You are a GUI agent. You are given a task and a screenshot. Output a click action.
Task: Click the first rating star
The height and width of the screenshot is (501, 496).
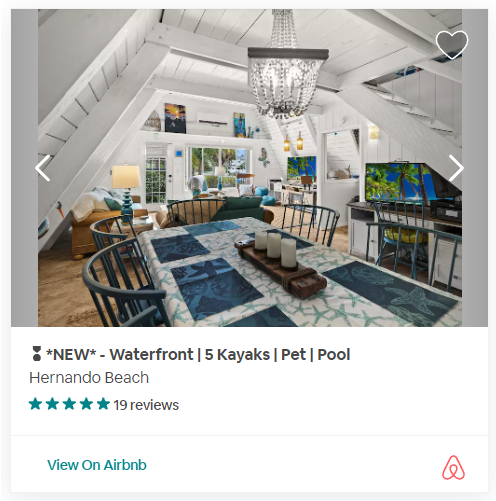tap(35, 404)
